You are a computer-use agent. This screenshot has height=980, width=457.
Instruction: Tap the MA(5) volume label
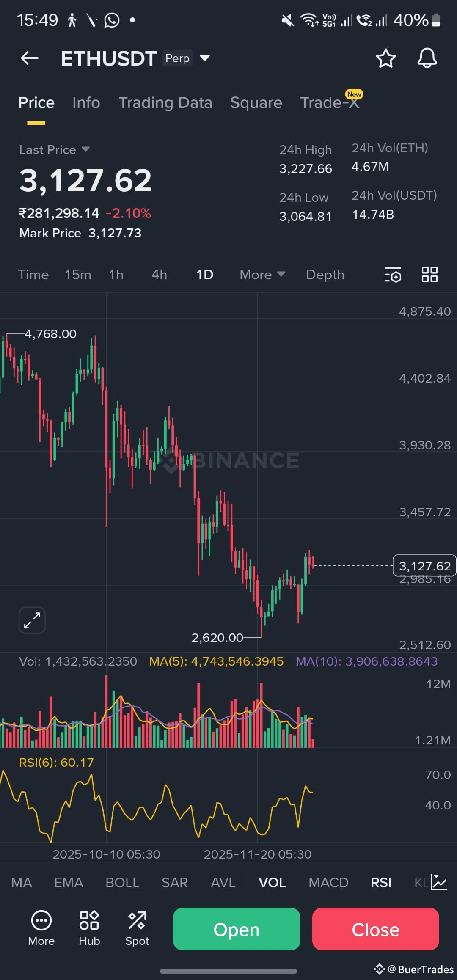click(x=216, y=661)
